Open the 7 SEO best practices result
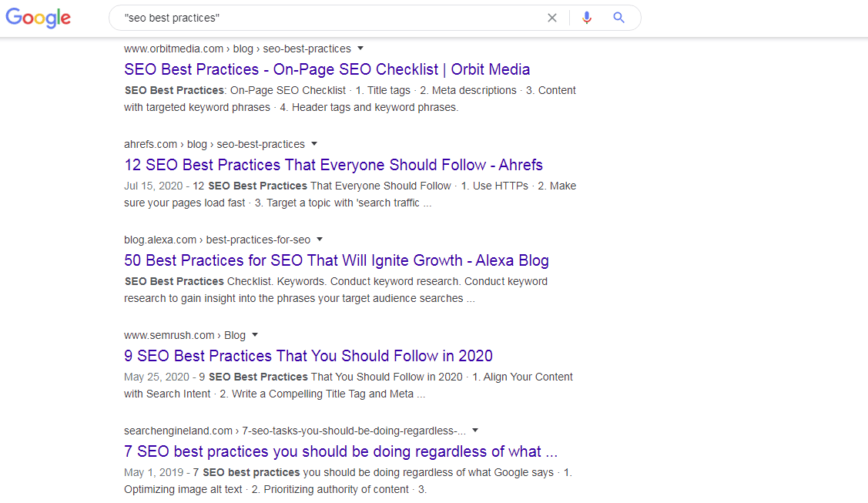The height and width of the screenshot is (503, 868). (x=340, y=451)
